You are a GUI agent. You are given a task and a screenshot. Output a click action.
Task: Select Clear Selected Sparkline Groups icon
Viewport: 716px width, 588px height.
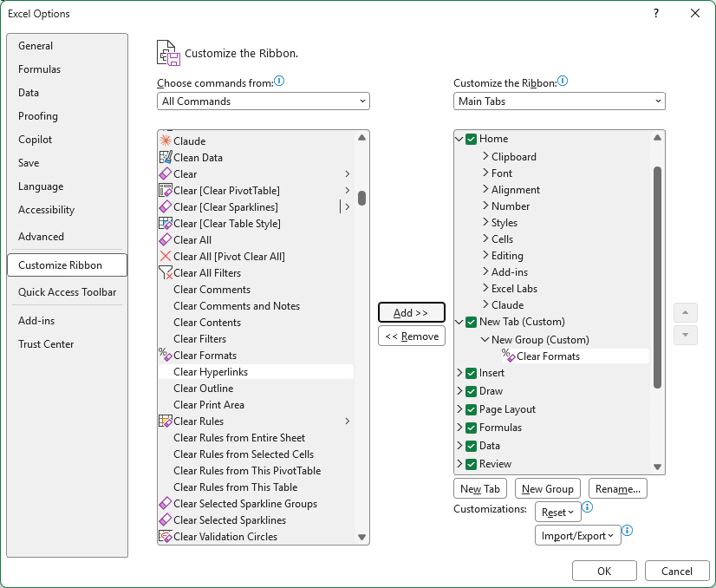166,503
